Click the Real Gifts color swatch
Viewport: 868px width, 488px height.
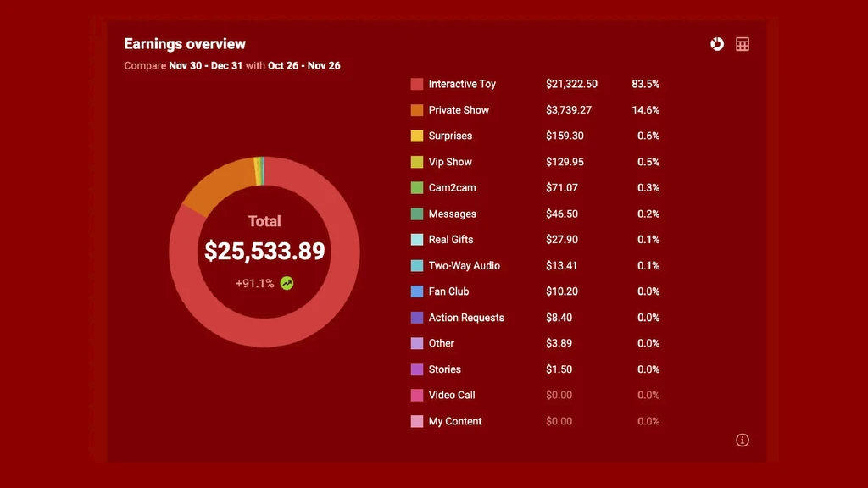tap(417, 240)
